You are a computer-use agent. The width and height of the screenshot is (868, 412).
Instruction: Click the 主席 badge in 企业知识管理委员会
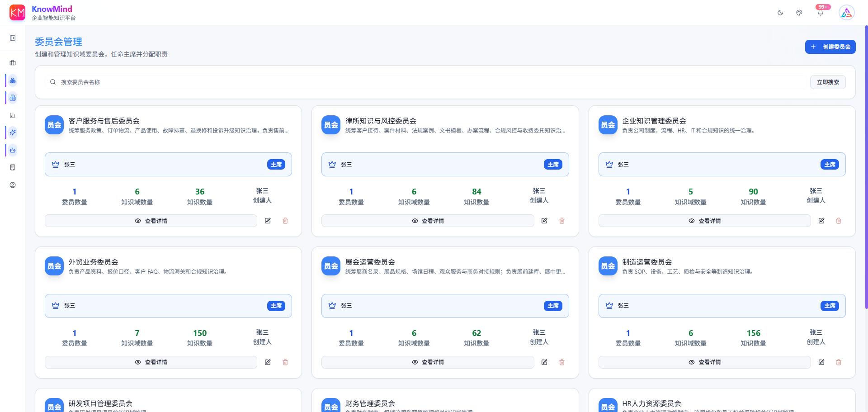point(830,164)
